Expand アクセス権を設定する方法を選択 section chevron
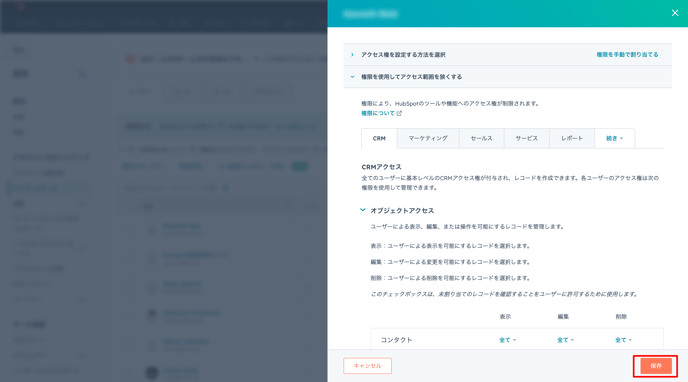The image size is (688, 382). [352, 55]
